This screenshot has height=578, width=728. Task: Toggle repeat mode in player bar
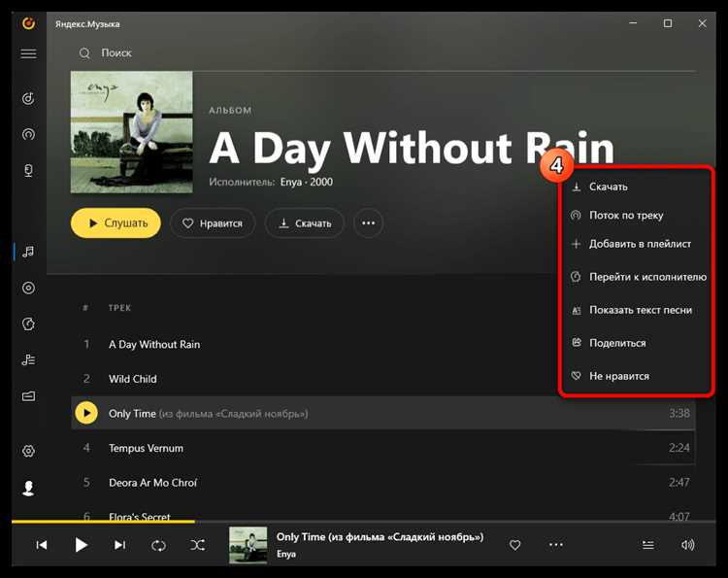click(x=159, y=545)
